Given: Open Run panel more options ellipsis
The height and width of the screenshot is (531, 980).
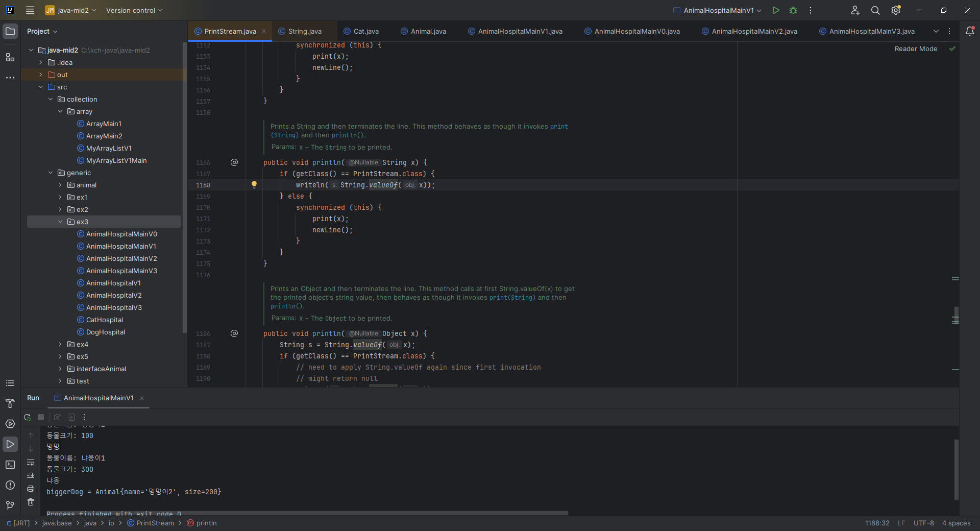Looking at the screenshot, I should (84, 417).
